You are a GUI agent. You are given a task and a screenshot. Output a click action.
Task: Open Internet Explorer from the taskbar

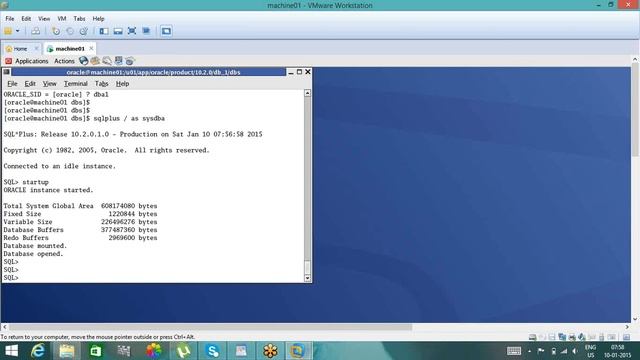click(38, 351)
